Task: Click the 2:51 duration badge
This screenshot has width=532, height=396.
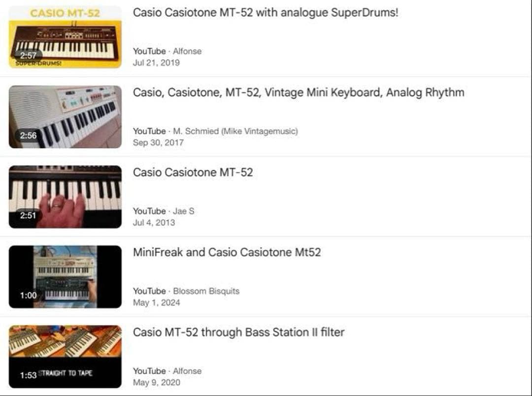Action: click(28, 215)
